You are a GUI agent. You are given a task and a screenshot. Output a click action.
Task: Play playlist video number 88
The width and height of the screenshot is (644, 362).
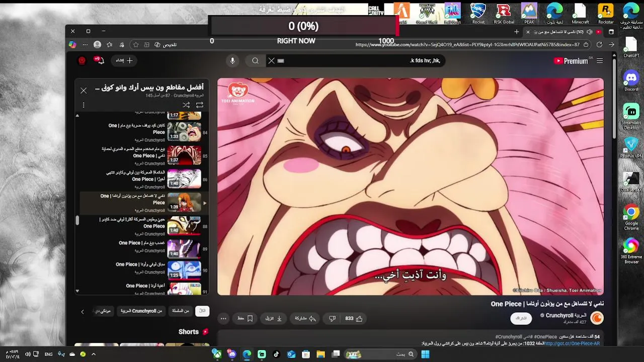pos(144,226)
